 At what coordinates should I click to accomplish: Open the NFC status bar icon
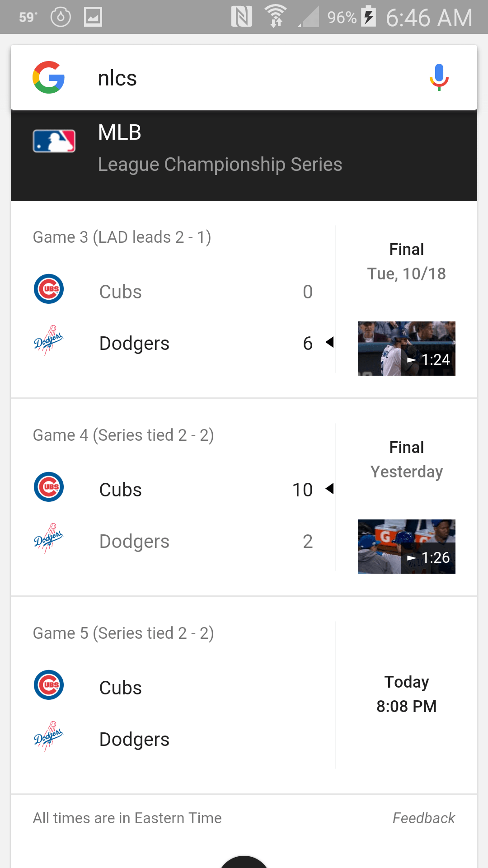point(242,17)
